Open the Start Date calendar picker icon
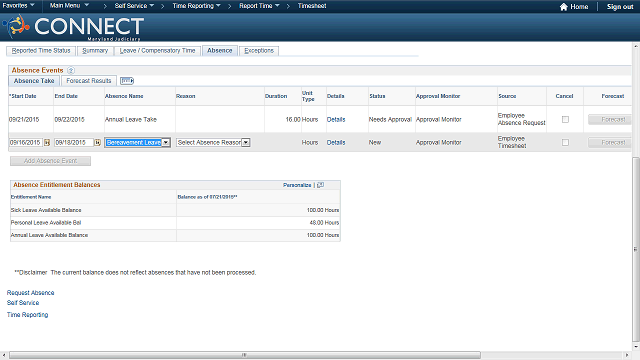 47,142
